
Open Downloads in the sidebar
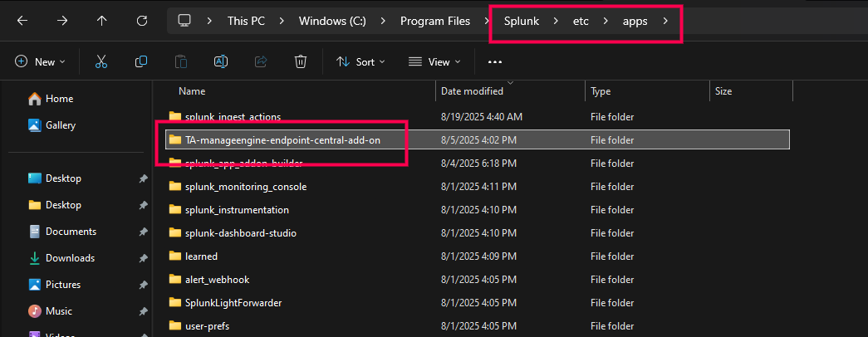click(x=70, y=258)
